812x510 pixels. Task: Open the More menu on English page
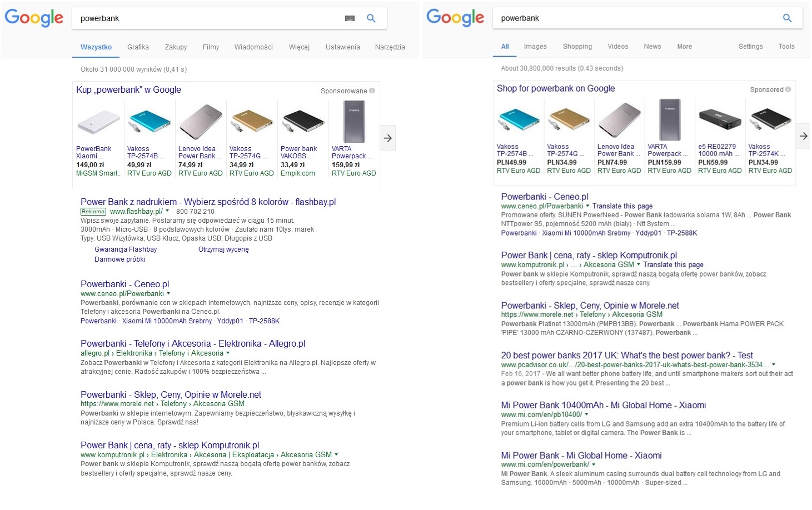[x=684, y=47]
